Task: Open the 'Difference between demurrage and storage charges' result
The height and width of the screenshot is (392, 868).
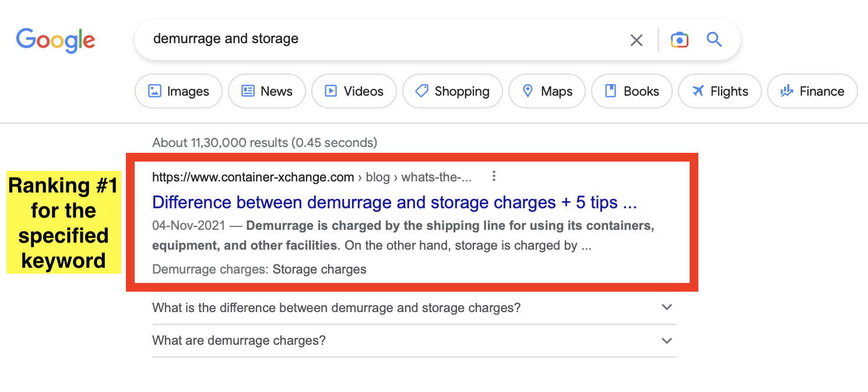Action: click(394, 203)
